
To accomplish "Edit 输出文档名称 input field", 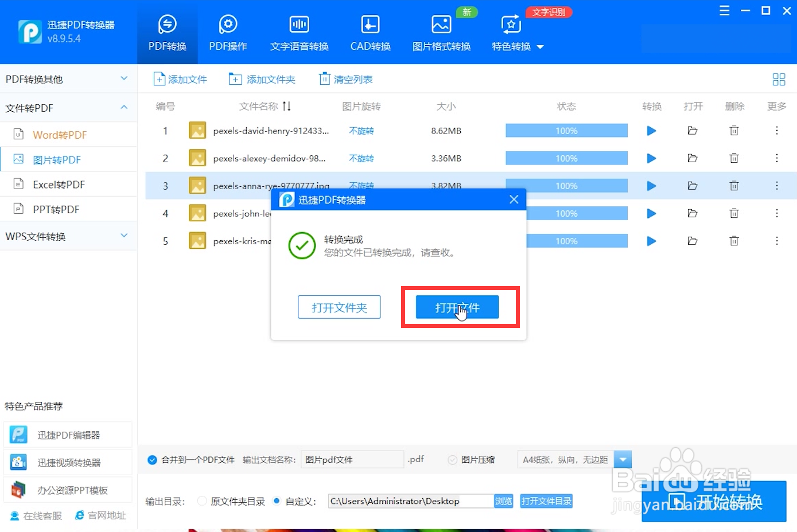I will click(352, 460).
